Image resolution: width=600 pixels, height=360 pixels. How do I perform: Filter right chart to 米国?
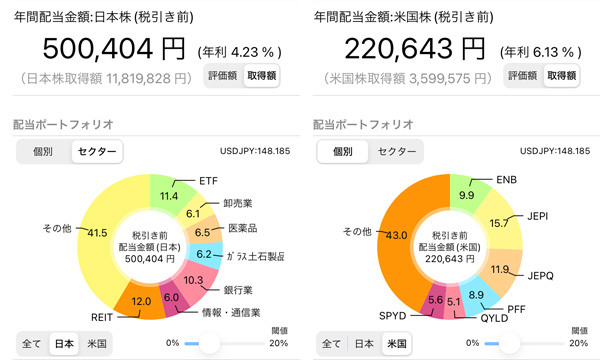397,344
